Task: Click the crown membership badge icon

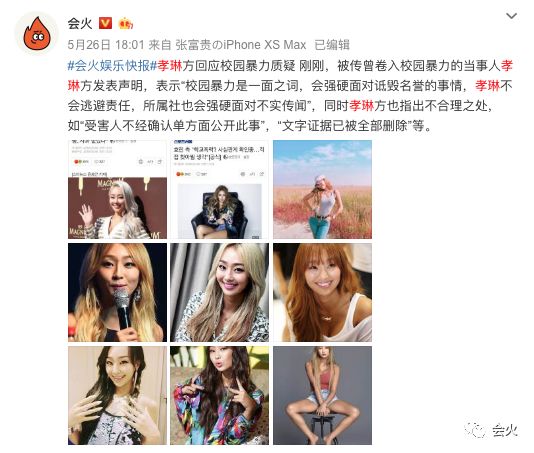Action: point(125,23)
